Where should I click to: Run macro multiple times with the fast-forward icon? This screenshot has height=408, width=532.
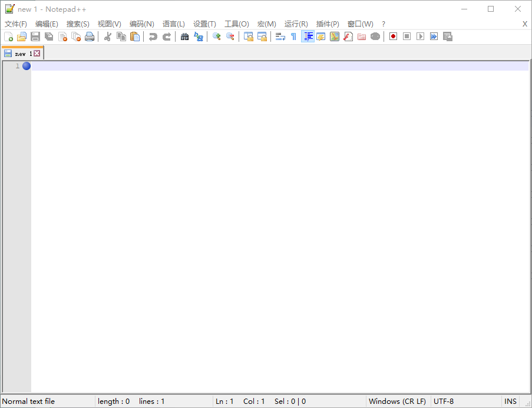point(434,37)
